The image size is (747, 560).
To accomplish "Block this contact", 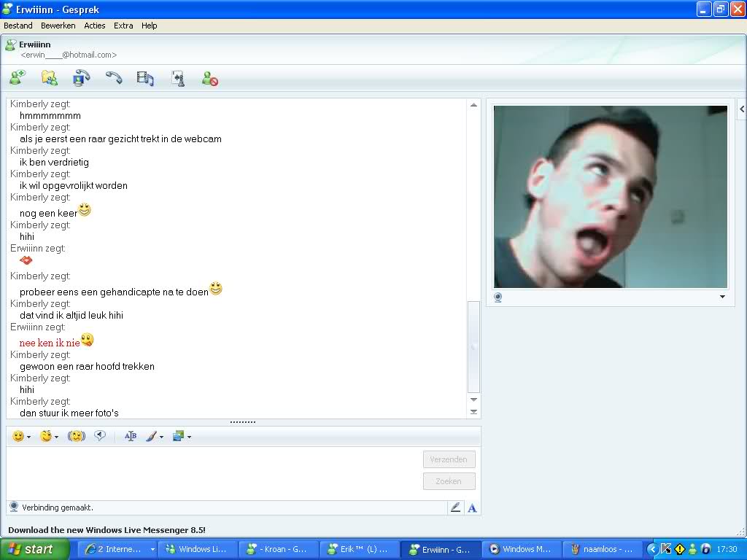I will (x=210, y=78).
